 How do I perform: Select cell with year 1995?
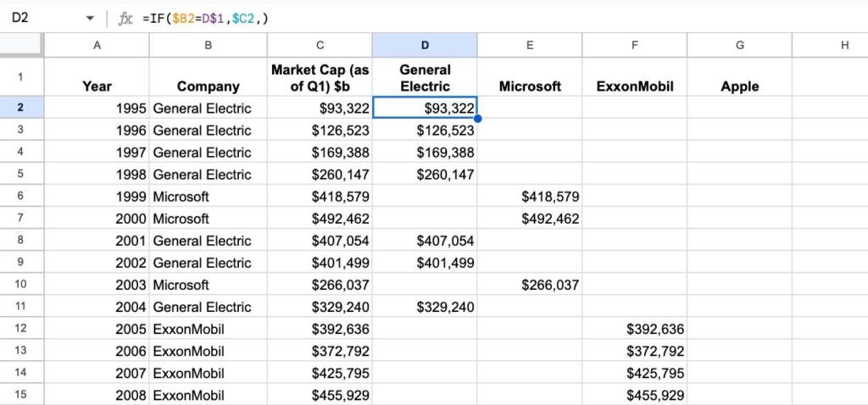pyautogui.click(x=97, y=108)
